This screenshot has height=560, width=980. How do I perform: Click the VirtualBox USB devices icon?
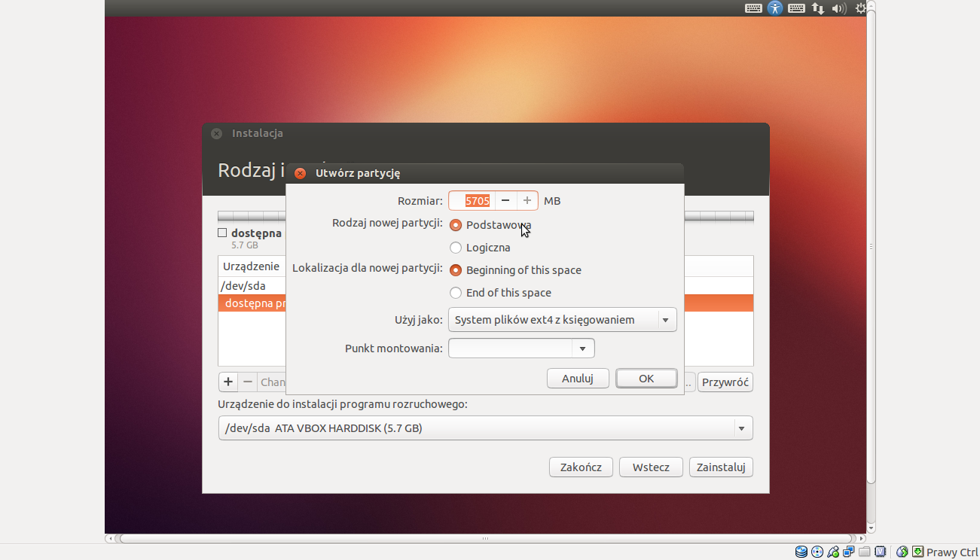[x=833, y=552]
